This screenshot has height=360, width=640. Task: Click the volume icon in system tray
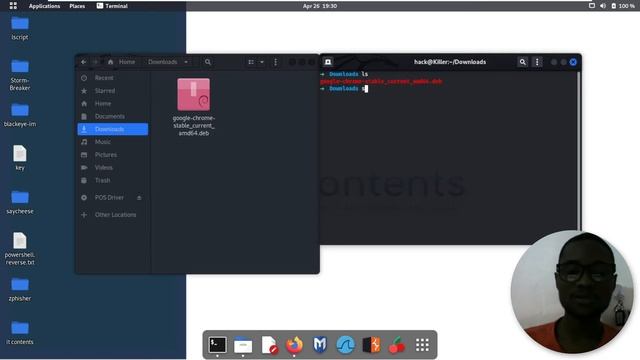[603, 6]
